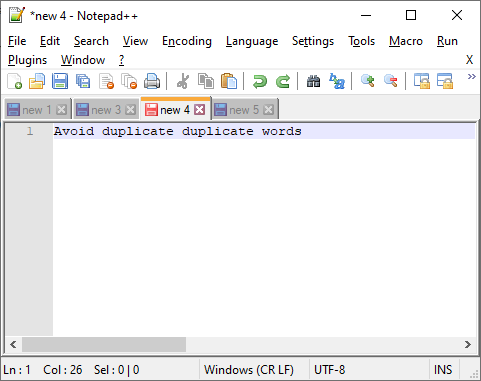The image size is (481, 381).
Task: Click the horizontal scrollbar thumb
Action: pos(104,344)
